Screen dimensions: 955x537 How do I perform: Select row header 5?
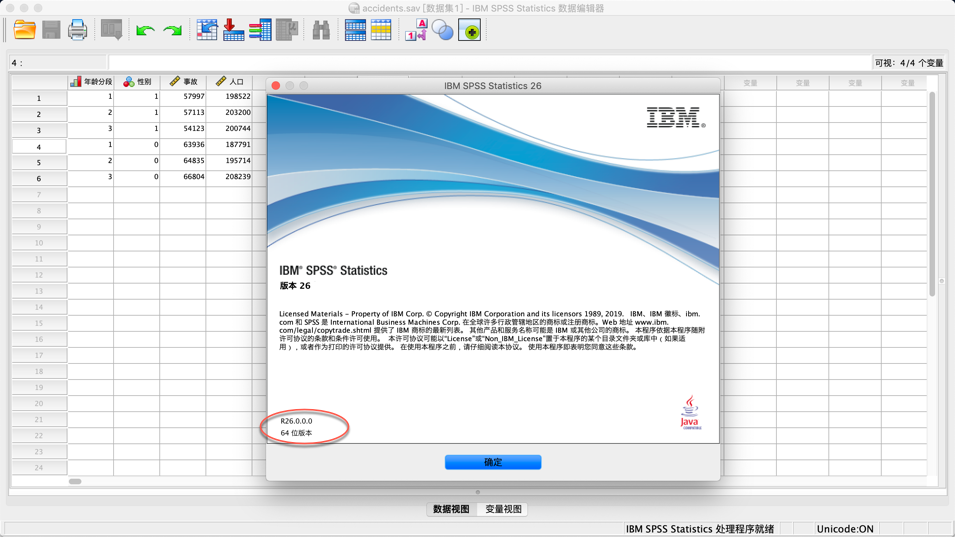(x=39, y=163)
